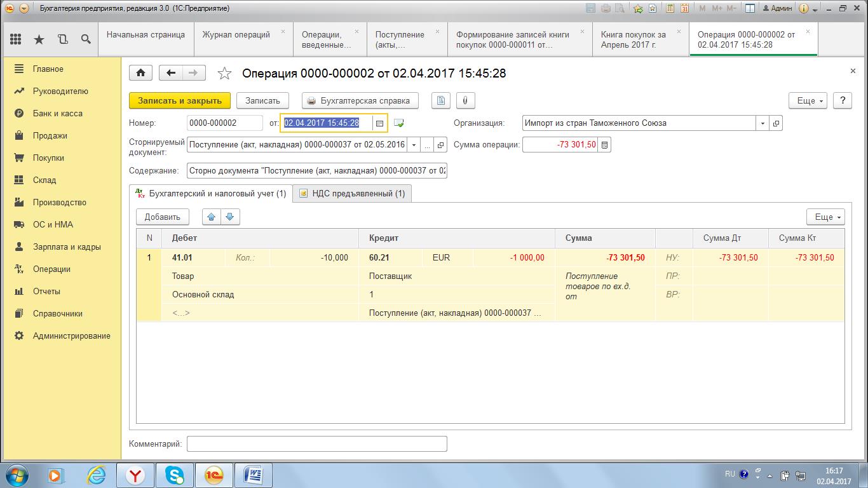Open calculator for Сумма операции field
868x488 pixels.
(x=604, y=145)
